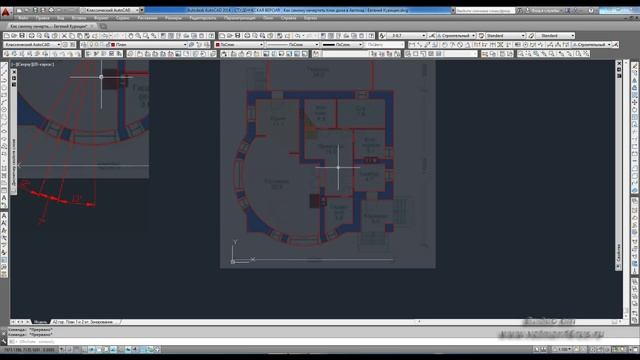This screenshot has height=360, width=640.
Task: Click Radius dimension icon in Dimension toolbar
Action: tap(445, 44)
